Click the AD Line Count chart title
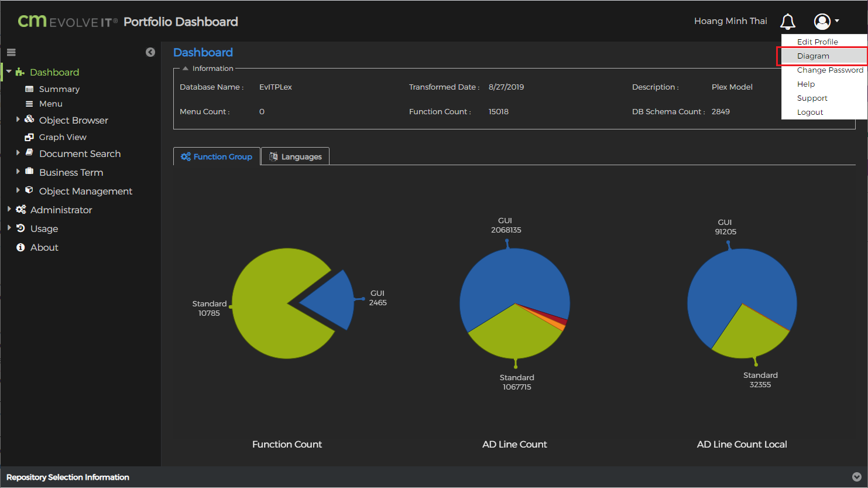This screenshot has height=488, width=868. [514, 445]
